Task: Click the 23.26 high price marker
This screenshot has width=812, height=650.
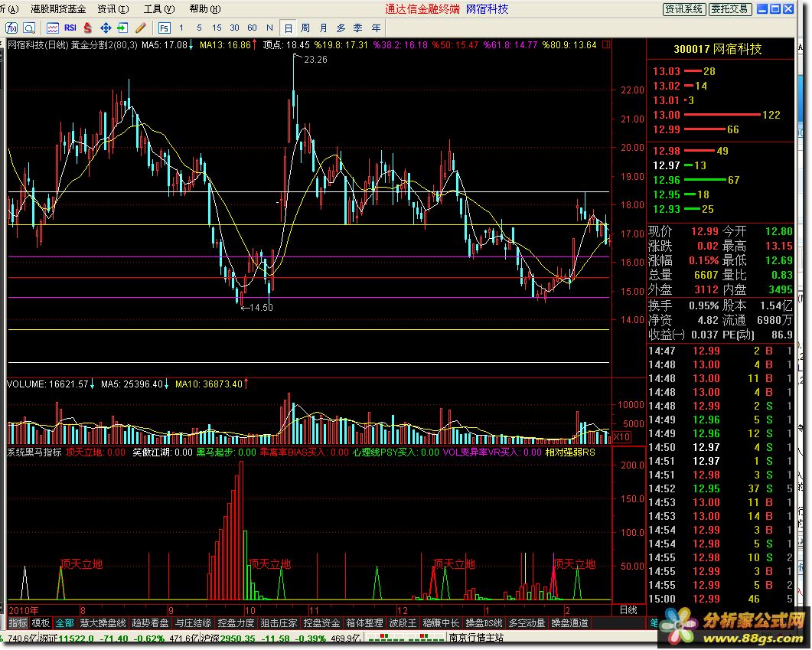Action: (x=315, y=60)
